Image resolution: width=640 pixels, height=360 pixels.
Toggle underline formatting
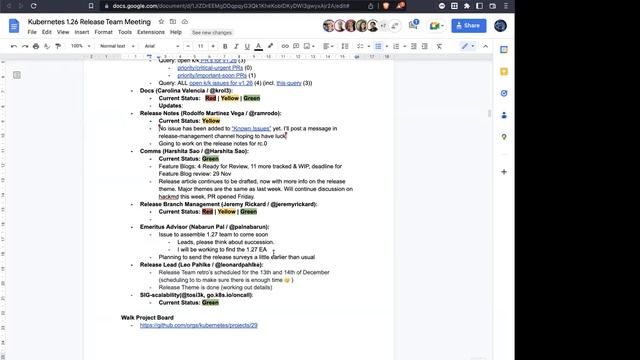point(247,46)
